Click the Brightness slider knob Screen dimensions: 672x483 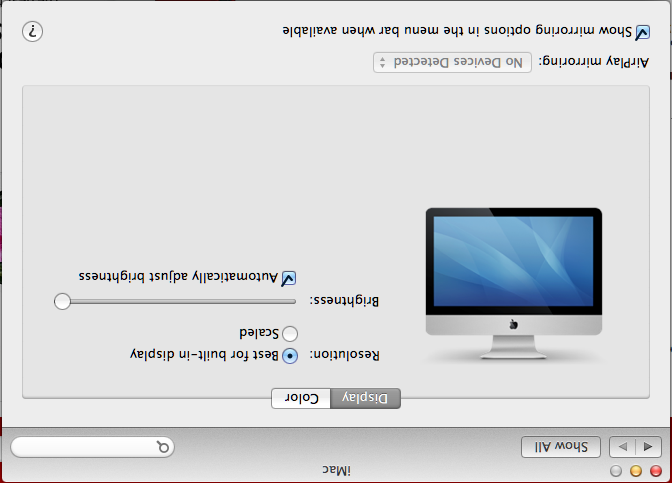tap(63, 301)
